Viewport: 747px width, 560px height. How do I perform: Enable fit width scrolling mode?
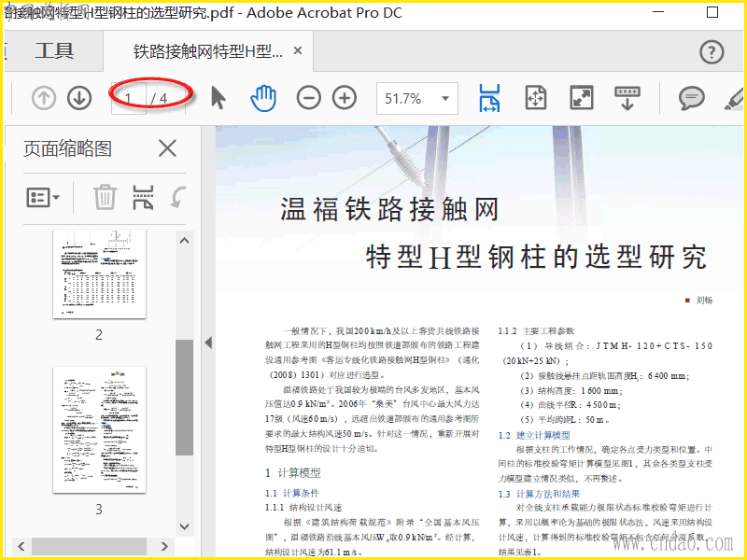[x=489, y=98]
